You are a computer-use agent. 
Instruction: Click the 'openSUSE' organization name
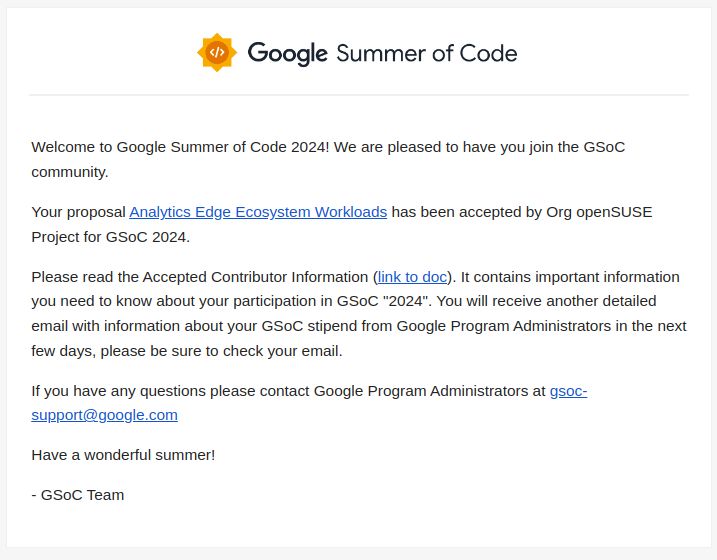click(614, 212)
